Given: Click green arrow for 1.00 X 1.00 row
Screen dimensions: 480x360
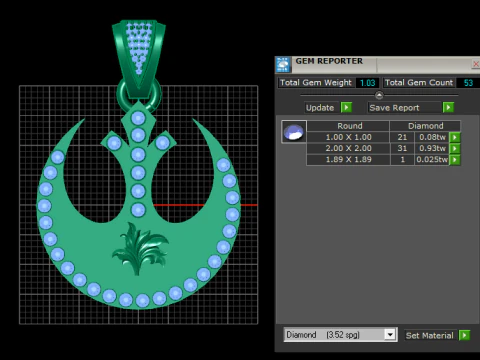Looking at the screenshot, I should [x=455, y=137].
